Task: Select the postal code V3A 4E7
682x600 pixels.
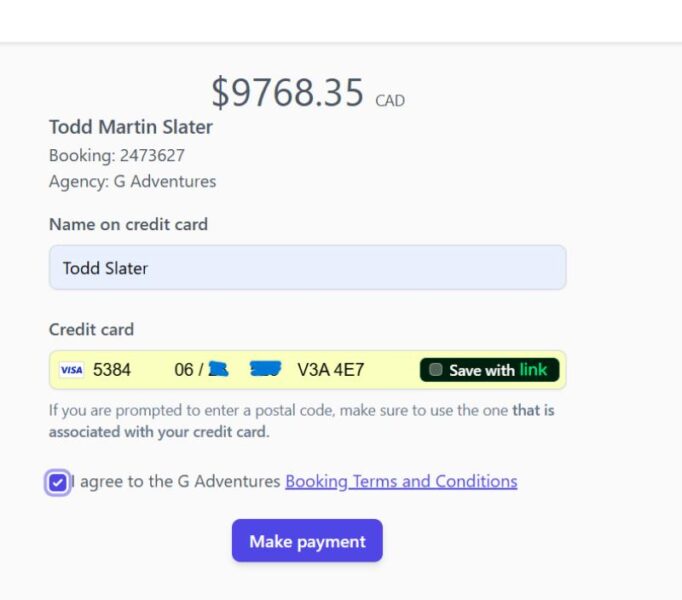Action: 330,370
